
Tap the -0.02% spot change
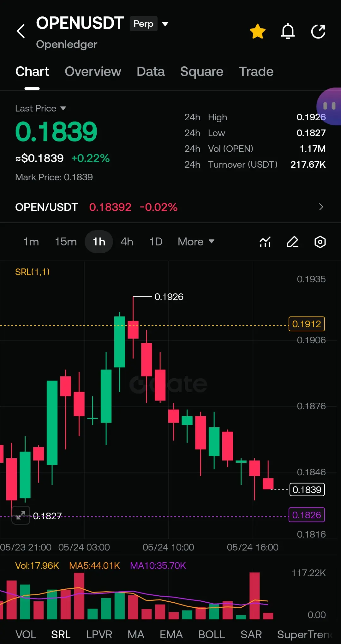(x=159, y=207)
